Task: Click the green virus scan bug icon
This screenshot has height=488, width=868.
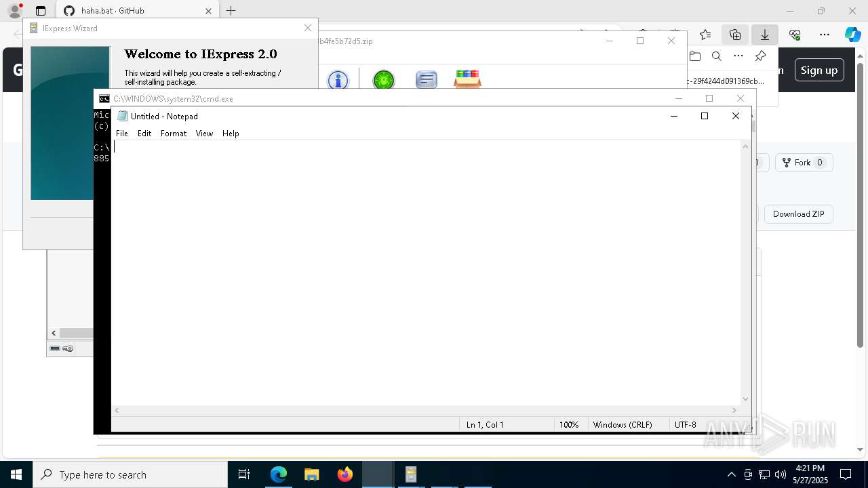Action: pyautogui.click(x=384, y=80)
